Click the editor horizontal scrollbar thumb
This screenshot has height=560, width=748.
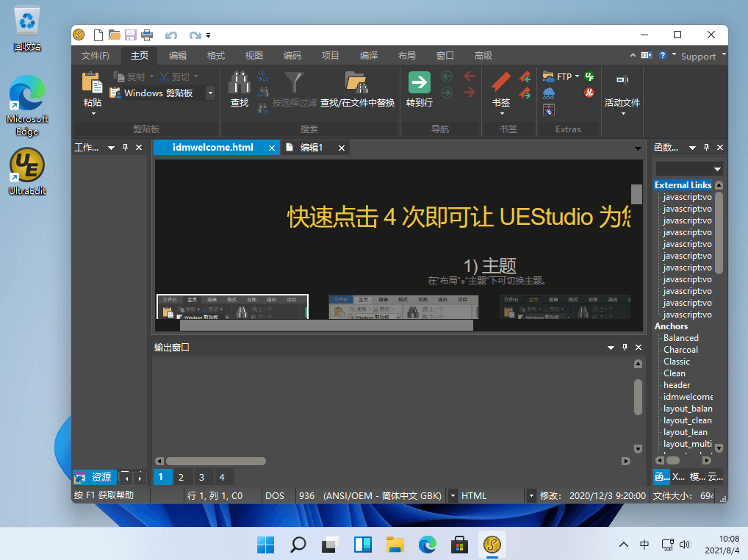tap(326, 326)
